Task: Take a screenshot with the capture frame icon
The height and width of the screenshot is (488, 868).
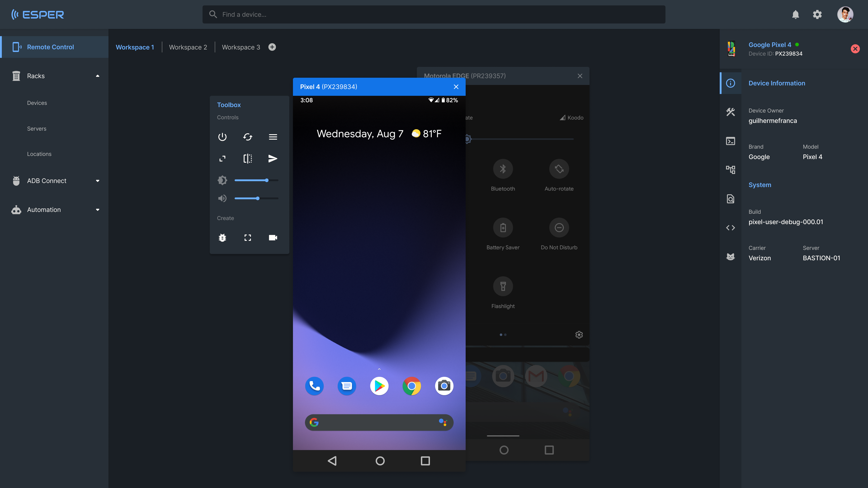Action: [x=248, y=238]
